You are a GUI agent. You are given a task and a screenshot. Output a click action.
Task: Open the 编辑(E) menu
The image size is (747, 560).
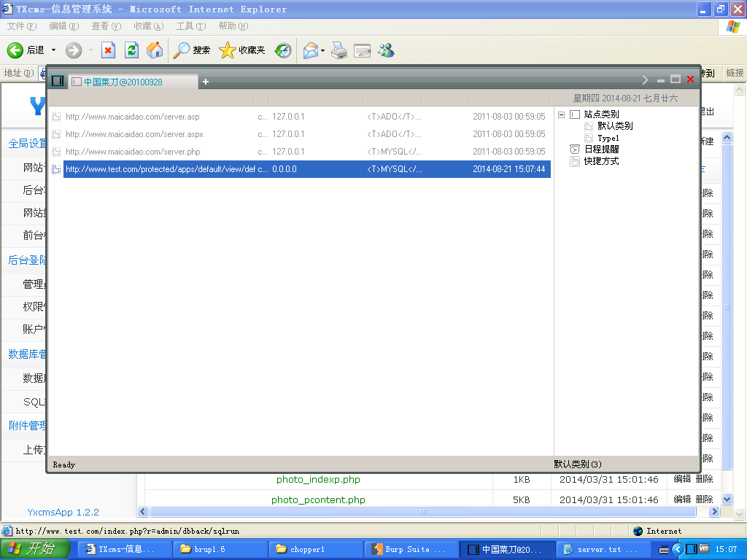pyautogui.click(x=64, y=26)
